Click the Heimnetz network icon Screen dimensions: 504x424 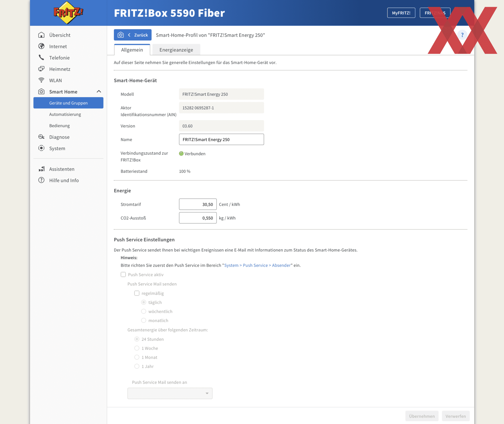41,69
